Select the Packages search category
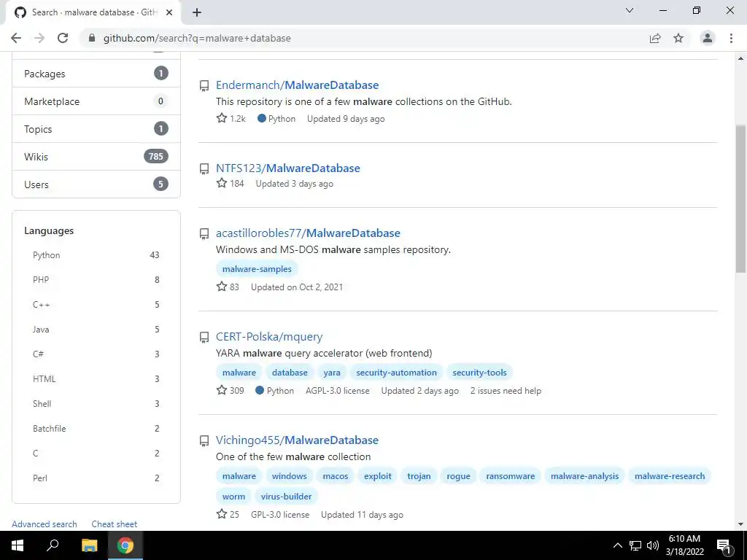This screenshot has height=560, width=747. [96, 74]
